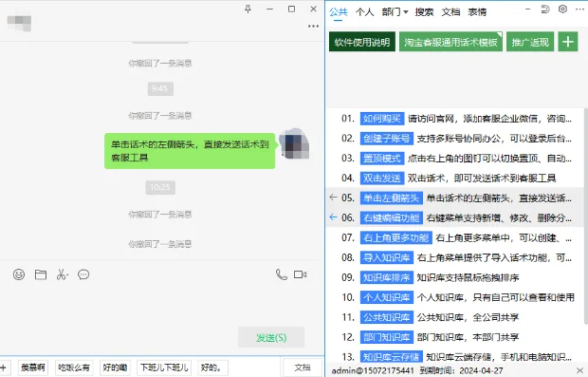Click script 06 右键编辑功能

[456, 217]
